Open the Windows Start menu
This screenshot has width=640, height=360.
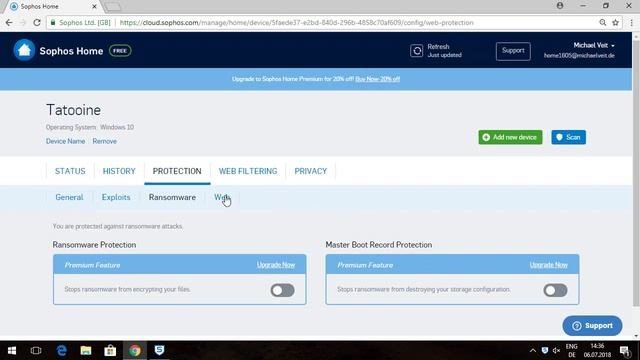pyautogui.click(x=12, y=351)
